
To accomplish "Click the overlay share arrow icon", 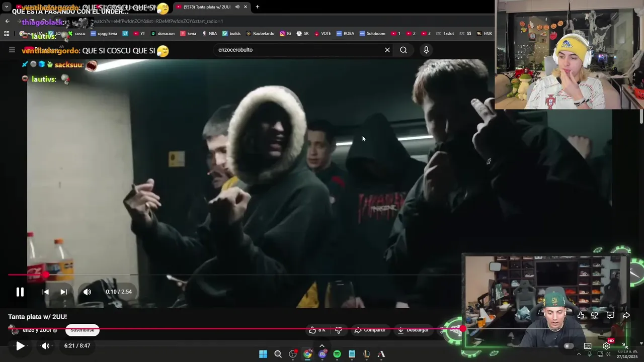I will coord(626,315).
